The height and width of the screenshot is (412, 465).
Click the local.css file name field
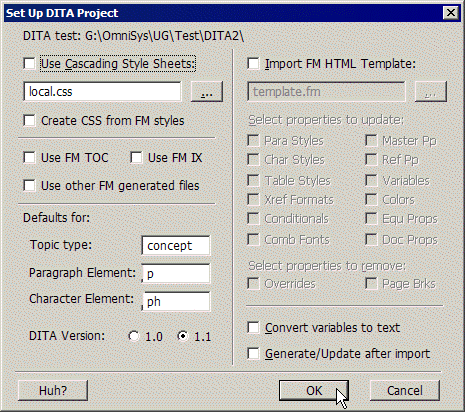(x=102, y=92)
